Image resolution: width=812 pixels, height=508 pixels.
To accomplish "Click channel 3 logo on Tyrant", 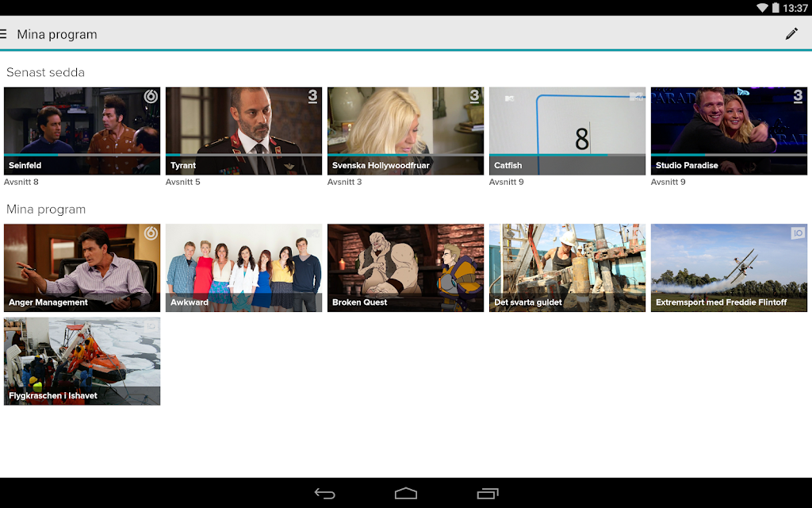I will [x=312, y=96].
